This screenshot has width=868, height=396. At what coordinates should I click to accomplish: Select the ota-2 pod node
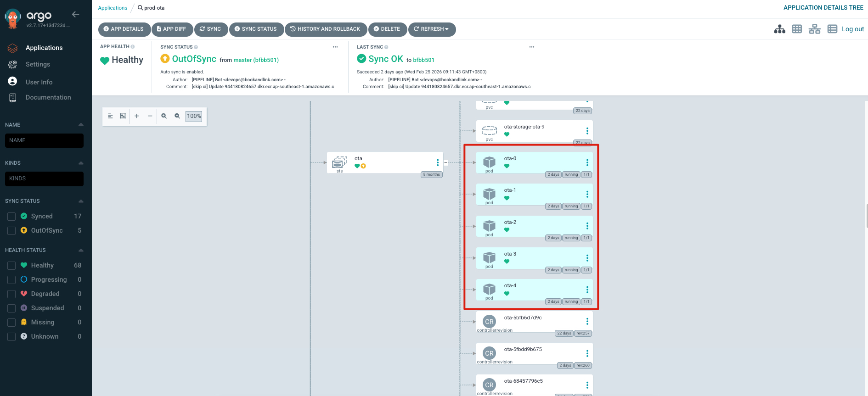(535, 226)
